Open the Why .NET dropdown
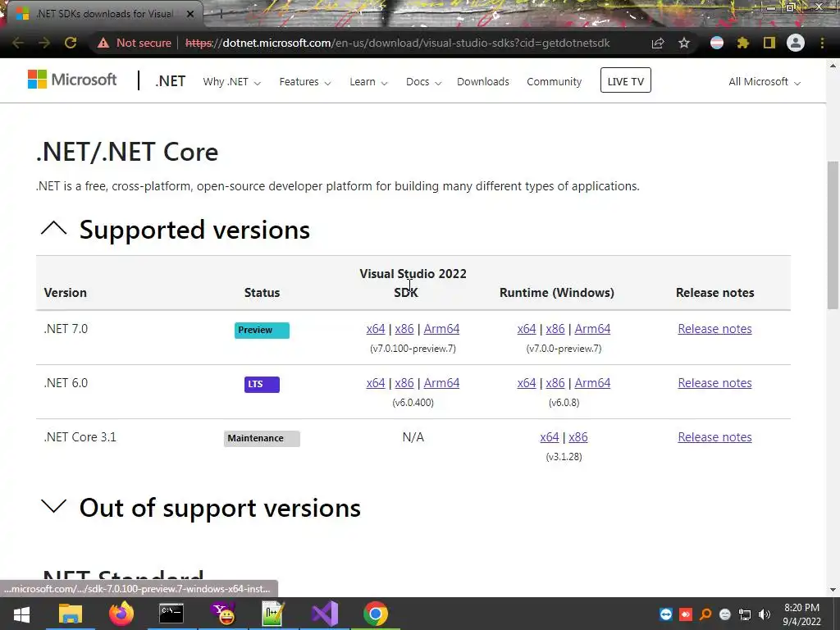Viewport: 840px width, 630px height. click(231, 82)
